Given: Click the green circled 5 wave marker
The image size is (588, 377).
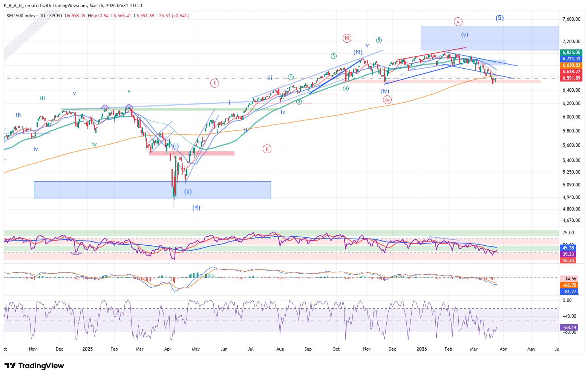Looking at the screenshot, I should (x=379, y=40).
